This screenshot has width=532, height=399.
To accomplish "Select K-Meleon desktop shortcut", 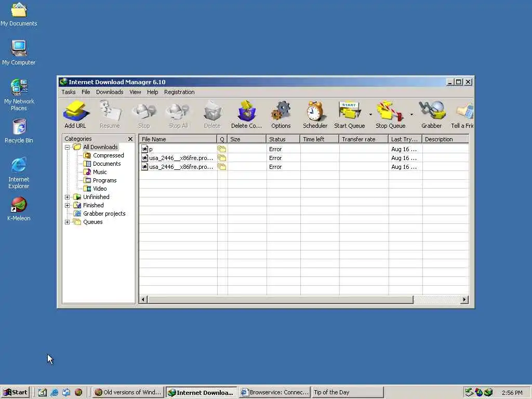I will tap(19, 209).
